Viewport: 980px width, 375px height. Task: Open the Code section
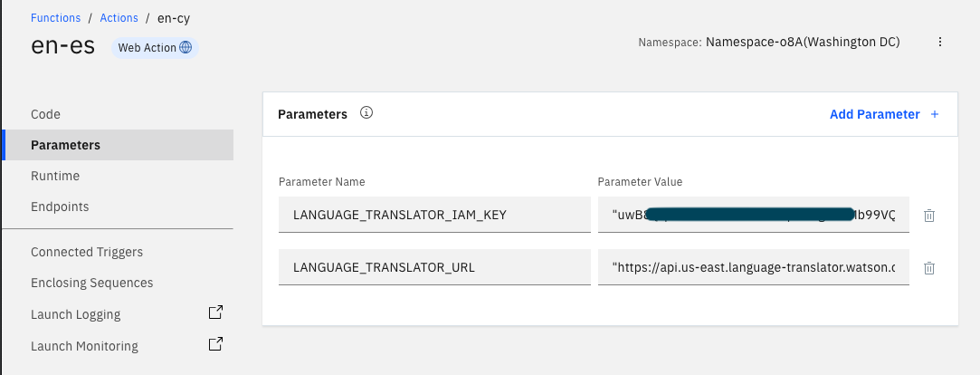[45, 114]
